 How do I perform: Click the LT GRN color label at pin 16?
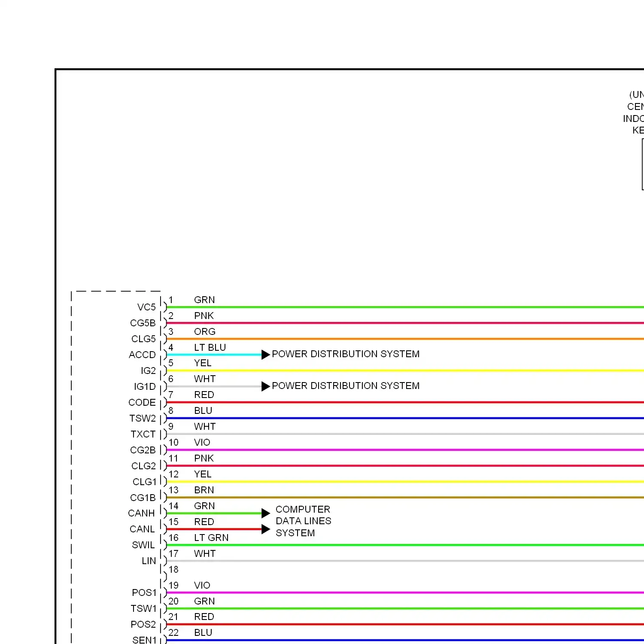[x=211, y=538]
